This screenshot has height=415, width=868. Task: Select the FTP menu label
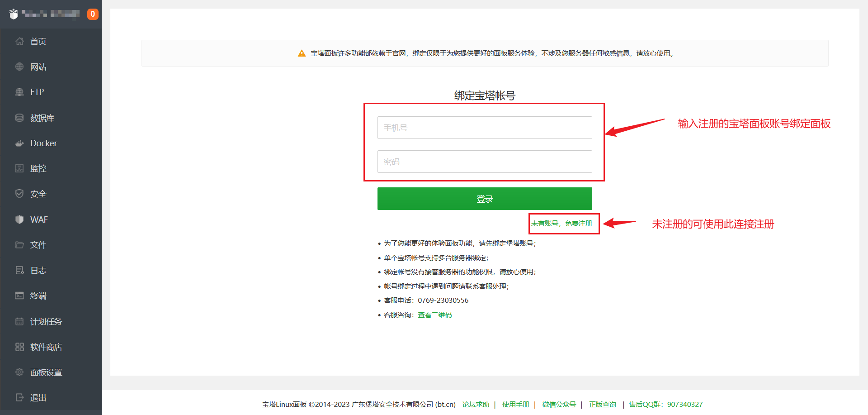[37, 92]
